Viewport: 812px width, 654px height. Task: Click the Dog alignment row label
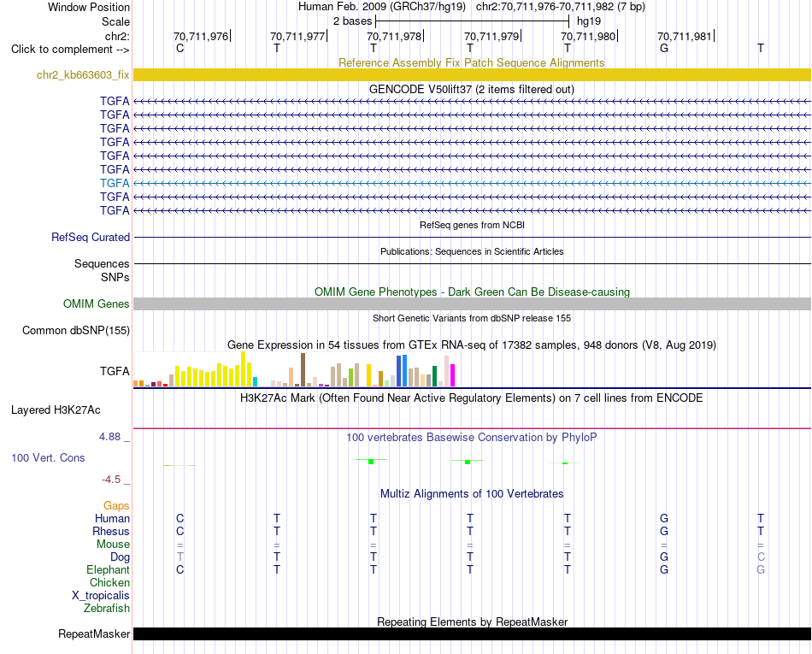click(121, 557)
